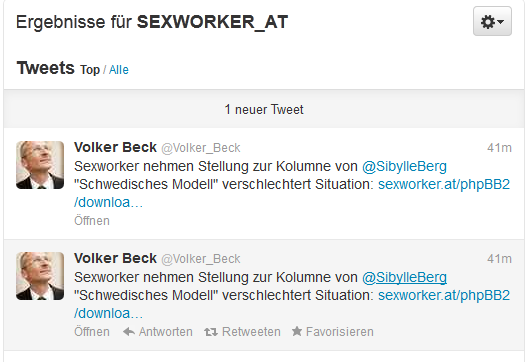Click Volker Beck avatar in second tweet
This screenshot has height=362, width=532.
(40, 276)
